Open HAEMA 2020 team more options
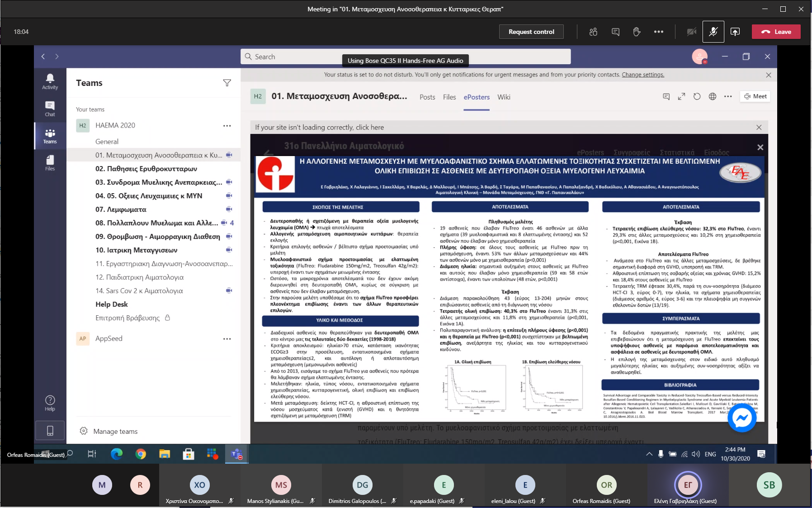Viewport: 812px width, 508px height. coord(227,125)
